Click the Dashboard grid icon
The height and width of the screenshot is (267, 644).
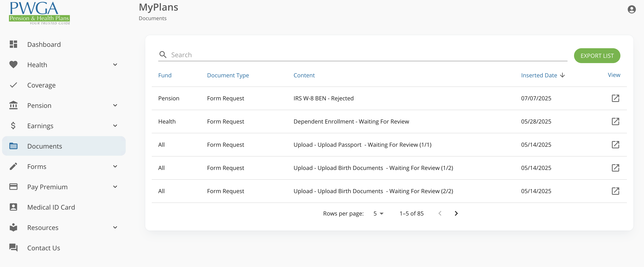pyautogui.click(x=13, y=44)
